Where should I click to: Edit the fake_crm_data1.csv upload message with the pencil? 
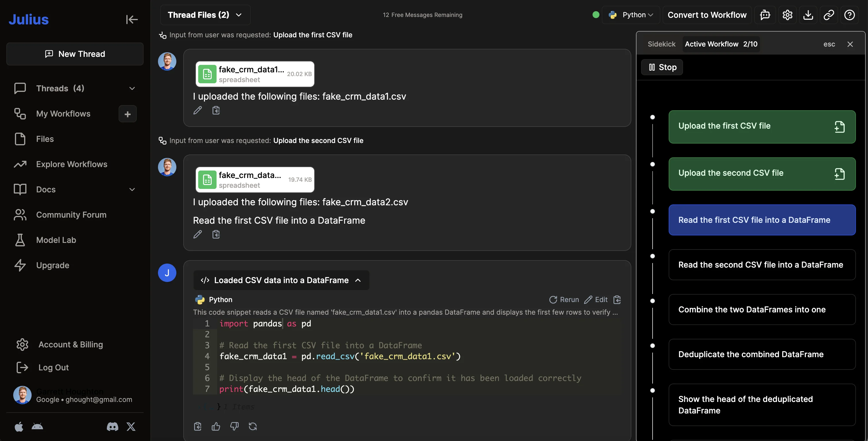[197, 110]
